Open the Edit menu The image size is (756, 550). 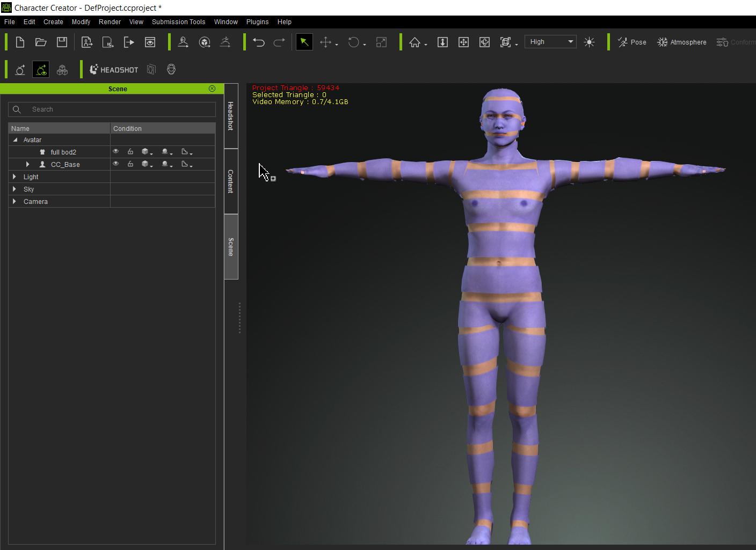(30, 22)
